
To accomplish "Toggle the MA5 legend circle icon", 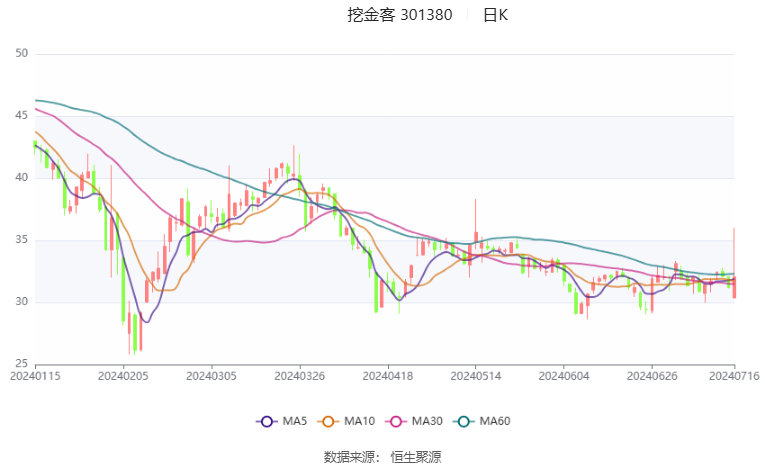I will coord(266,422).
